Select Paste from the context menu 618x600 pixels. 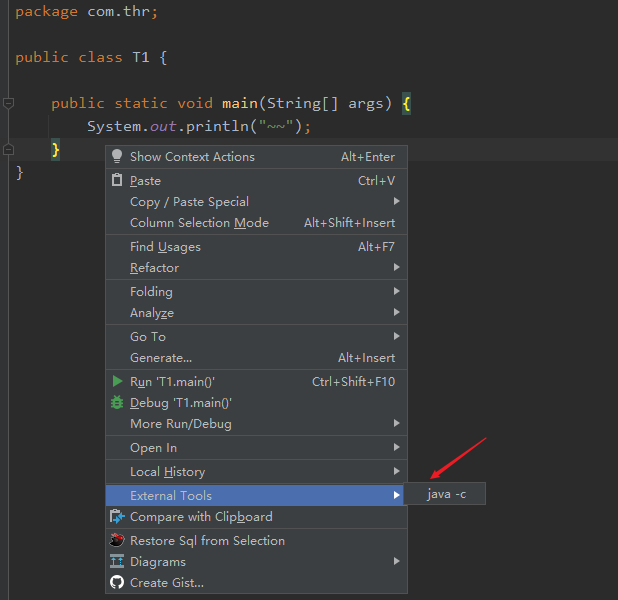[x=257, y=181]
